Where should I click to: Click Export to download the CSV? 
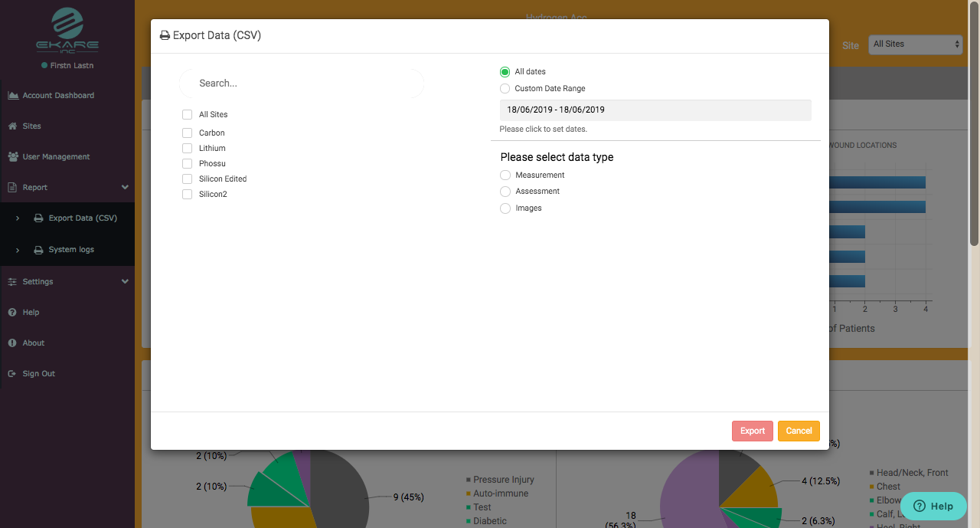(x=752, y=431)
